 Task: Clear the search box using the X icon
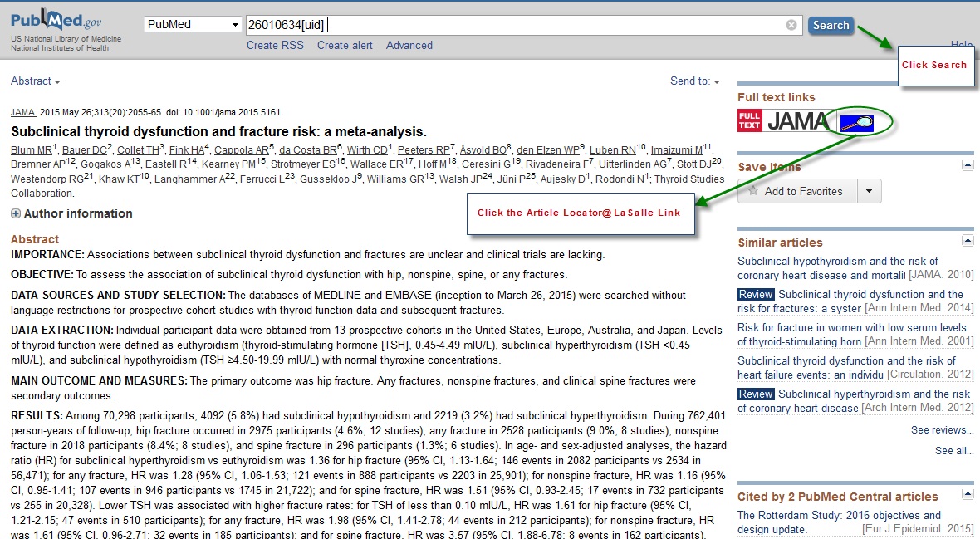[791, 25]
